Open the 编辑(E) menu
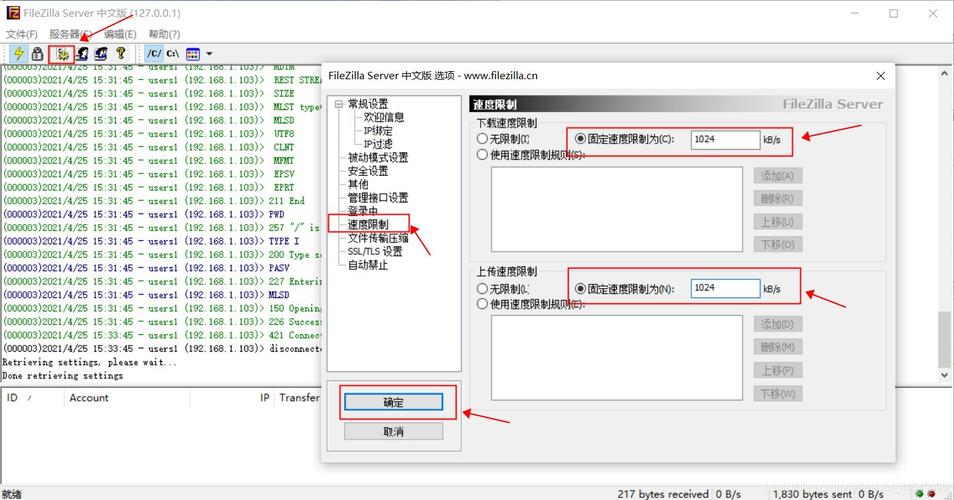 coord(120,34)
